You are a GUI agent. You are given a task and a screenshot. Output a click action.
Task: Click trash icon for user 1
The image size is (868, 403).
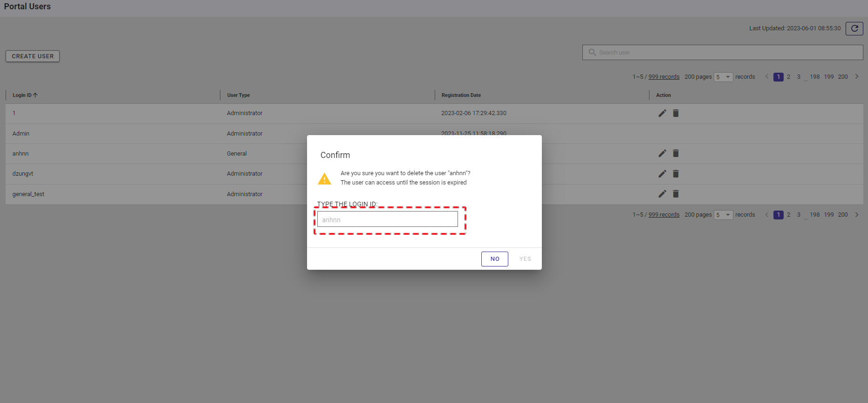click(x=676, y=113)
